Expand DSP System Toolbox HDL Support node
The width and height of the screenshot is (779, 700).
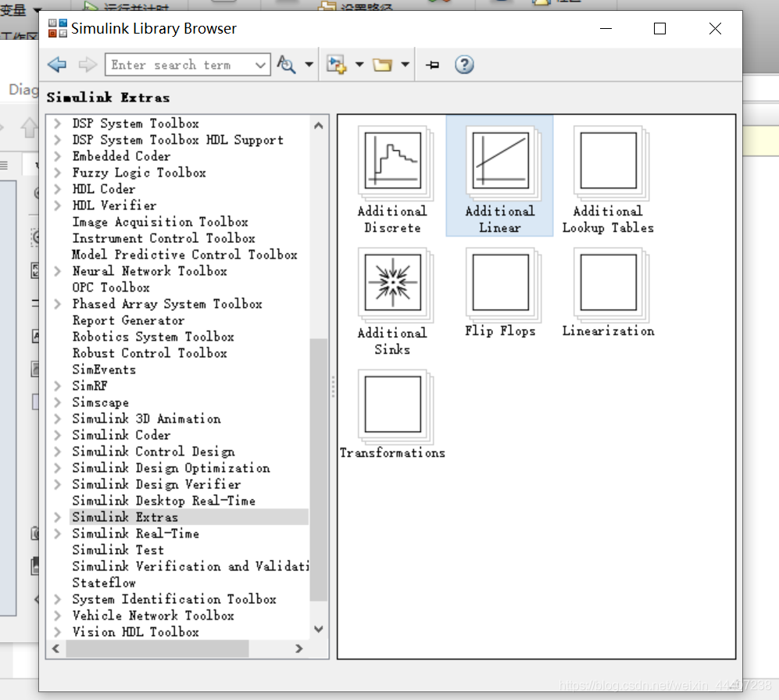pyautogui.click(x=58, y=140)
